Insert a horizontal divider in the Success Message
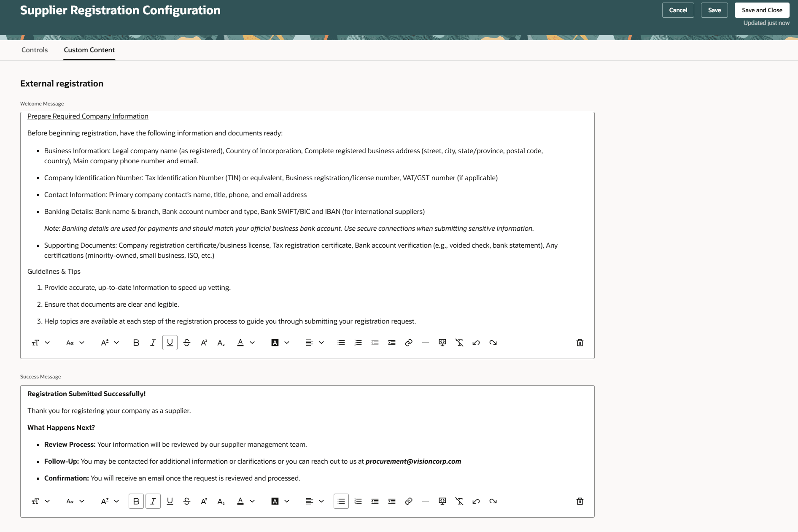 (425, 501)
